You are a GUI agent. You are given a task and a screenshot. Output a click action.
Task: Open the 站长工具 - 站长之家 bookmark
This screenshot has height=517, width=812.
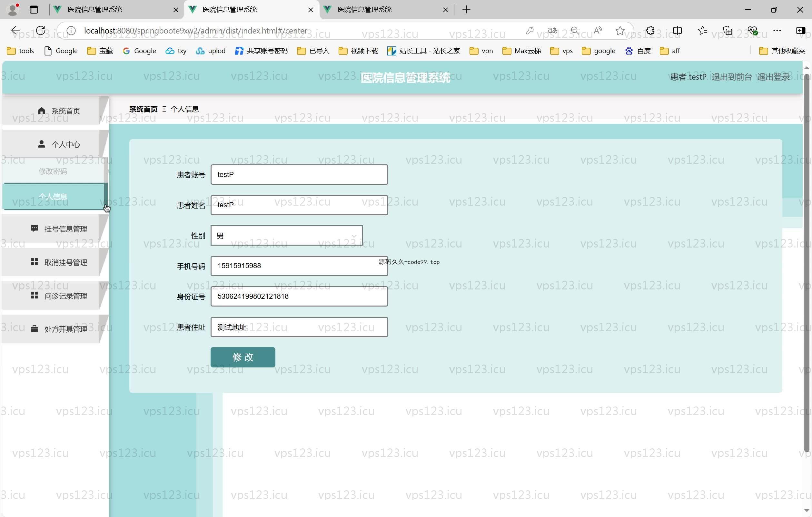423,51
